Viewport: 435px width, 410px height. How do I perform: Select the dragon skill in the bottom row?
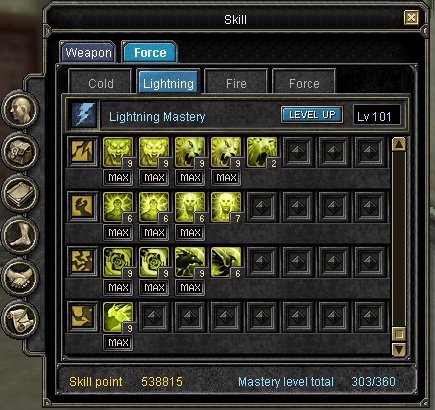118,317
